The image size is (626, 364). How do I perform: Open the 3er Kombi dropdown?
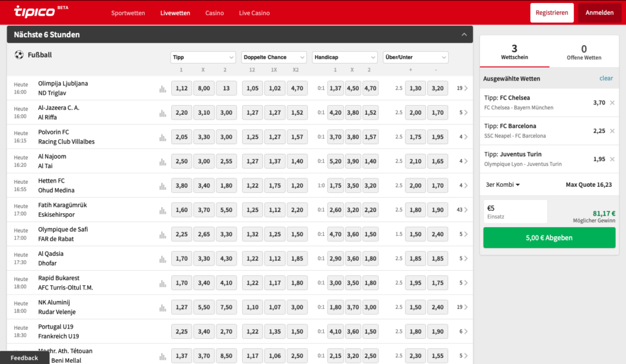[503, 184]
